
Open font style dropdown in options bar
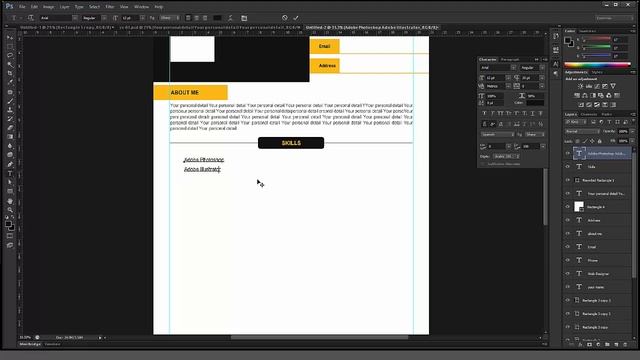pos(104,18)
